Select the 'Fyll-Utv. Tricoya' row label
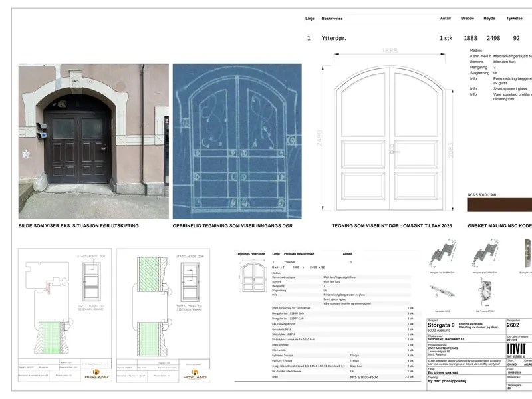This screenshot has width=532, height=399. [282, 360]
